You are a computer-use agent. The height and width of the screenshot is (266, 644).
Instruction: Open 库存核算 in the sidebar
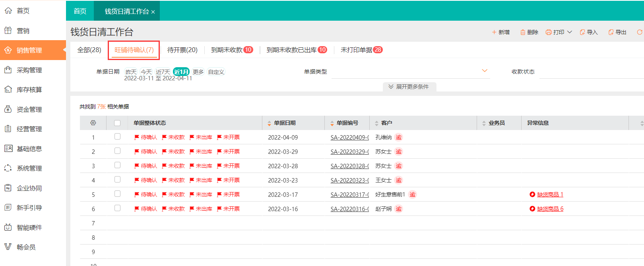(29, 90)
